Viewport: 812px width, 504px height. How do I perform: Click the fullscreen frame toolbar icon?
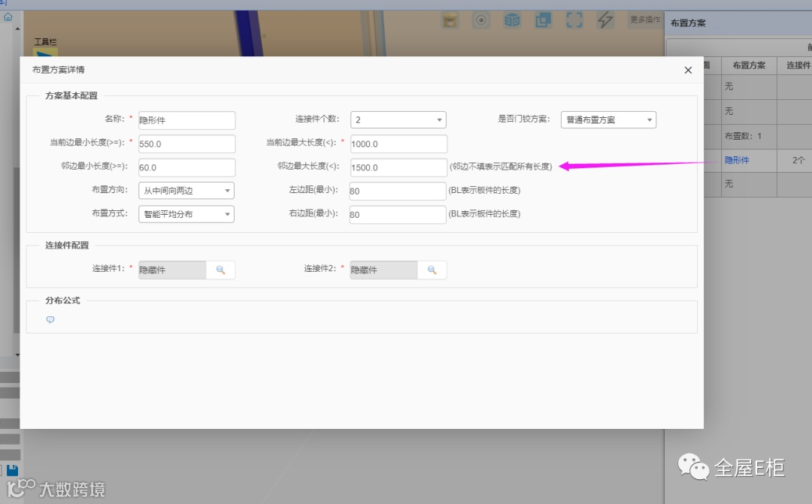tap(574, 21)
